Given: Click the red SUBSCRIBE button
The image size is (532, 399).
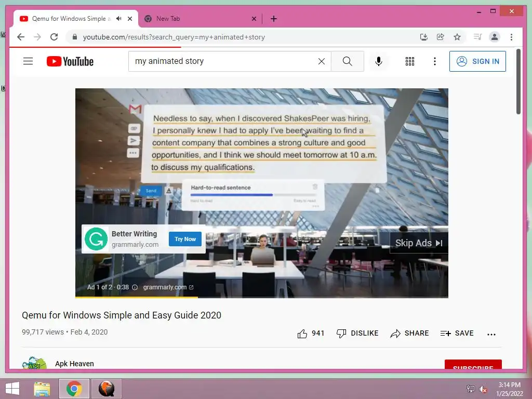Looking at the screenshot, I should [473, 365].
